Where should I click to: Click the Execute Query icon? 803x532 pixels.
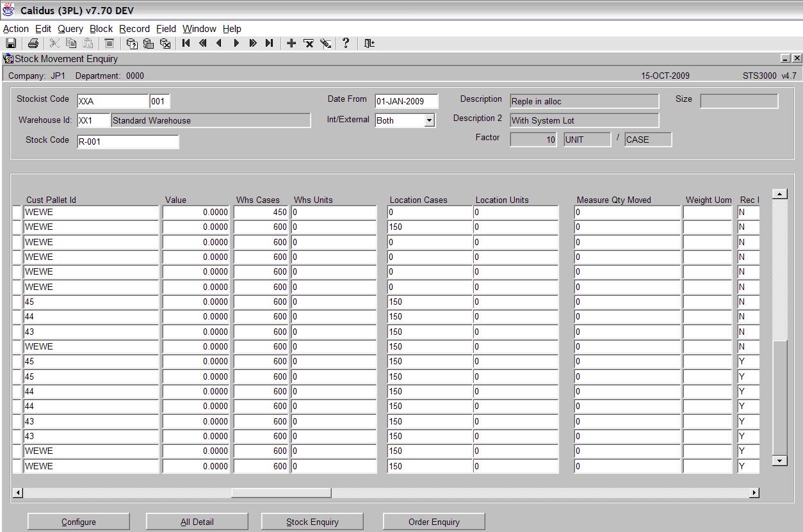148,44
